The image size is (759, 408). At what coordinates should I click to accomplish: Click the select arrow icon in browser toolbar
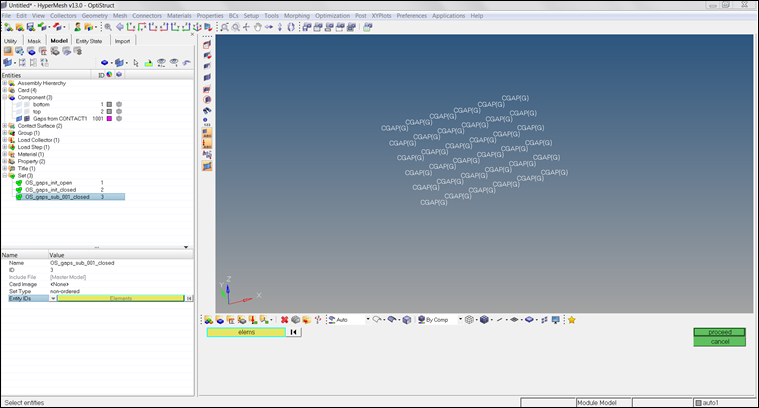136,63
